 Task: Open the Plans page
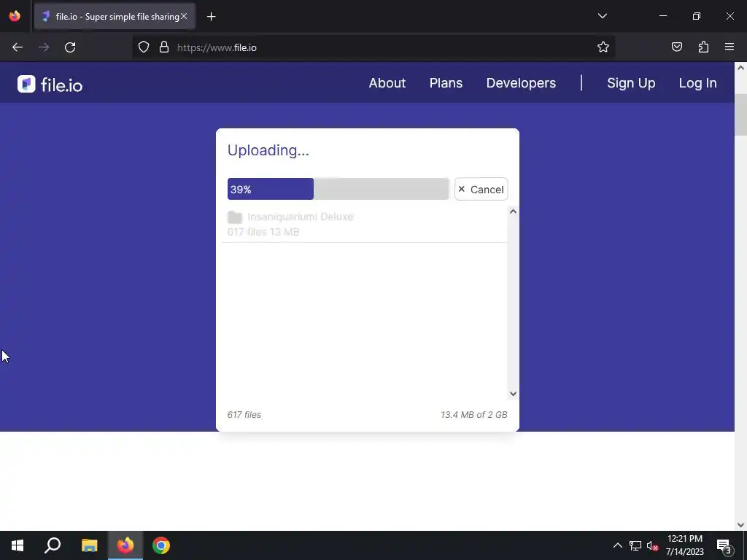446,83
